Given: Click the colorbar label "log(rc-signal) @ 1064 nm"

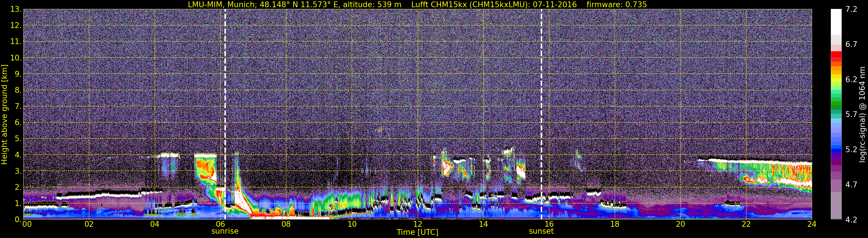Looking at the screenshot, I should click(x=862, y=115).
